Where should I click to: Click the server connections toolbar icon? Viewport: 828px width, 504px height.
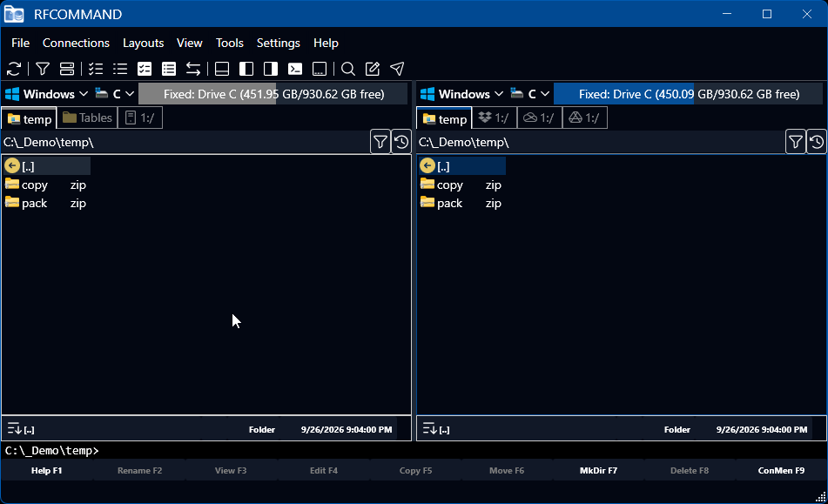click(x=67, y=69)
